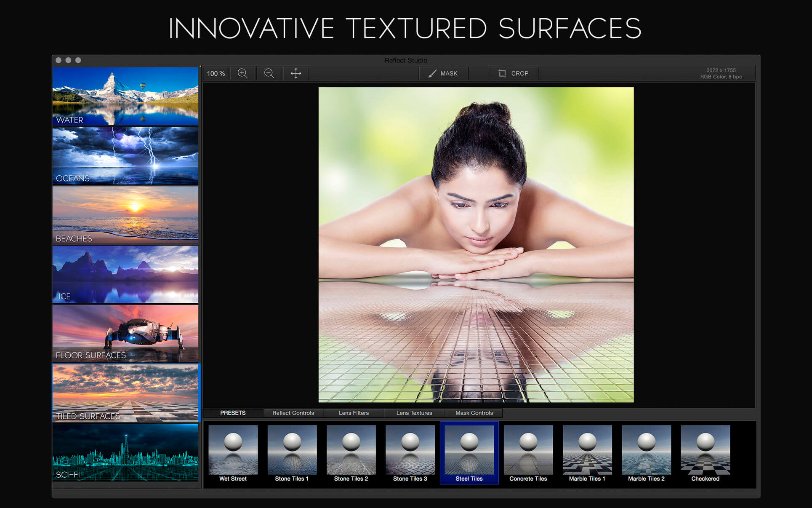Viewport: 812px width, 508px height.
Task: Click the zoom out magnifier icon
Action: [269, 73]
